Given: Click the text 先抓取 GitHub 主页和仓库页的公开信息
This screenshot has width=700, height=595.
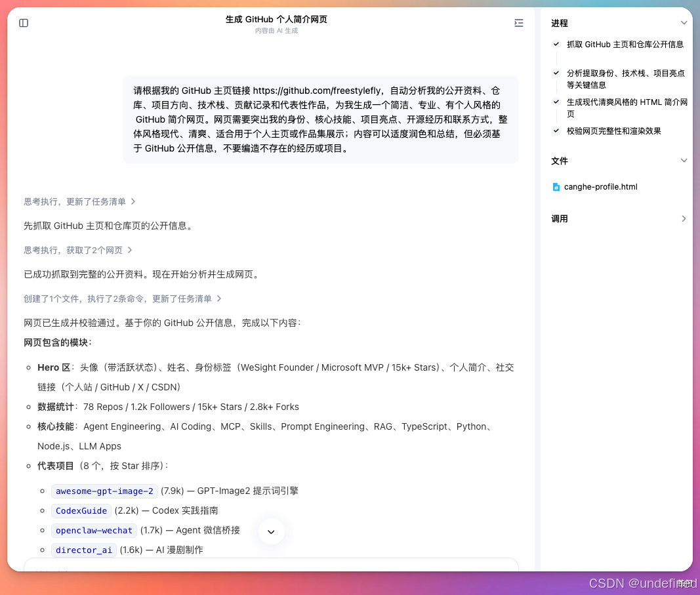Looking at the screenshot, I should tap(108, 226).
